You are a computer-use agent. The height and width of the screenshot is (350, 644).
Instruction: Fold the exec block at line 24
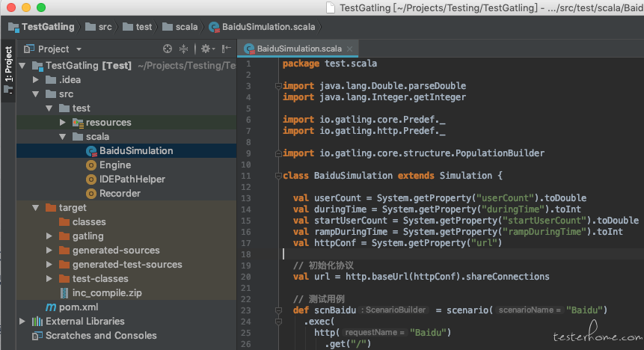point(278,322)
